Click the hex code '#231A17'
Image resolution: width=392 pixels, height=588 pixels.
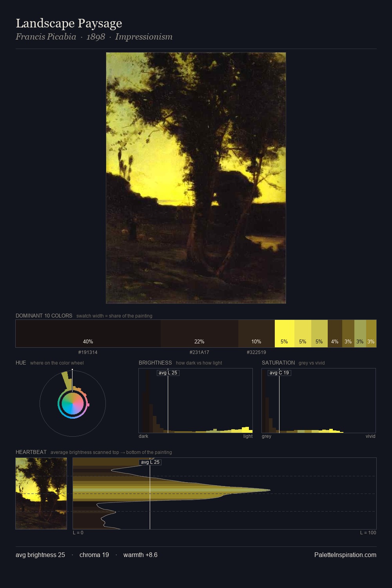[x=200, y=352]
